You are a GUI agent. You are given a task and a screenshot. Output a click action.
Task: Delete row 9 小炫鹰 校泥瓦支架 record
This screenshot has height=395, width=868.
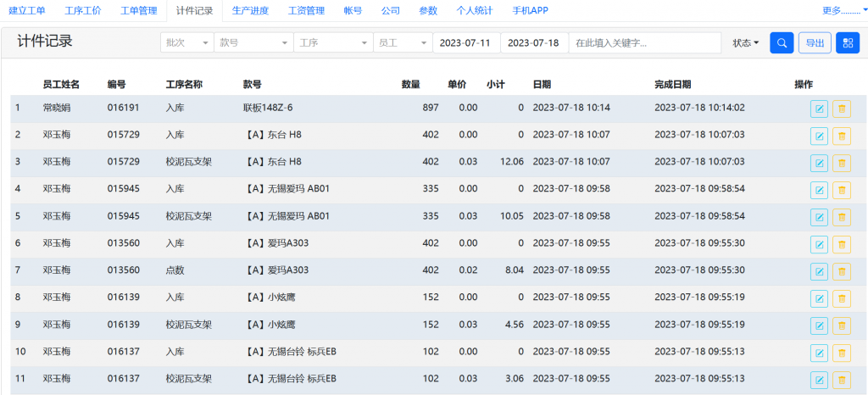pyautogui.click(x=842, y=325)
